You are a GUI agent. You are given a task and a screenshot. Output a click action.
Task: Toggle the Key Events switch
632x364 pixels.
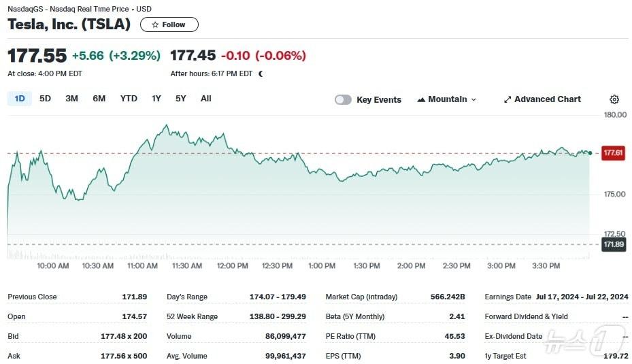(343, 99)
